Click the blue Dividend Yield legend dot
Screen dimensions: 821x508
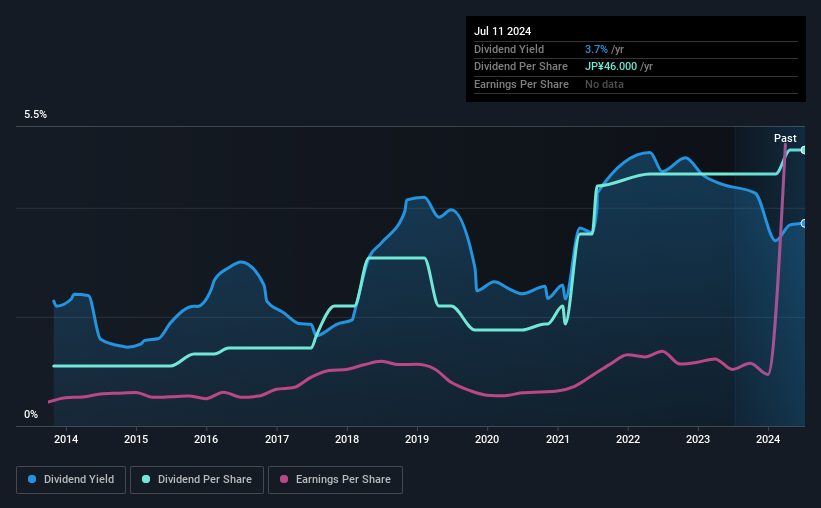(x=32, y=479)
